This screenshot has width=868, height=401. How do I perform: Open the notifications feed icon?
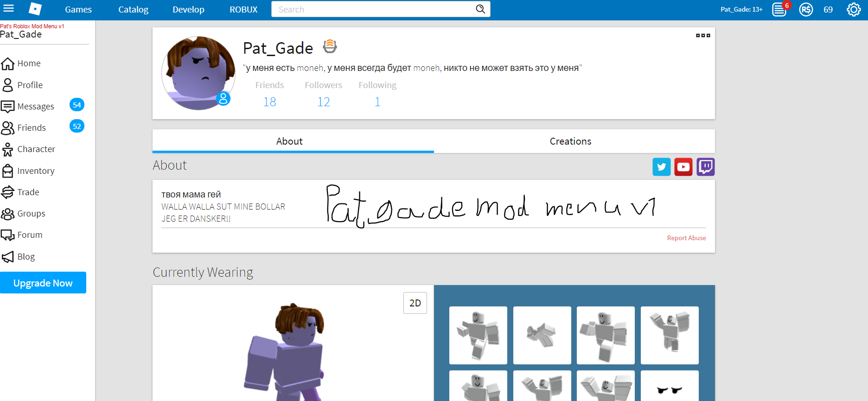pos(779,9)
